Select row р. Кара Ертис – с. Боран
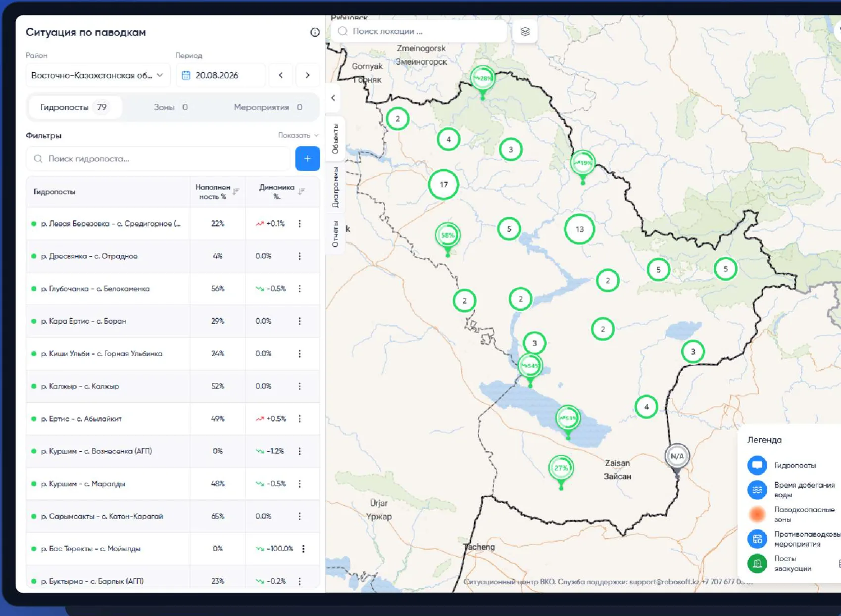841x616 pixels. pyautogui.click(x=173, y=321)
